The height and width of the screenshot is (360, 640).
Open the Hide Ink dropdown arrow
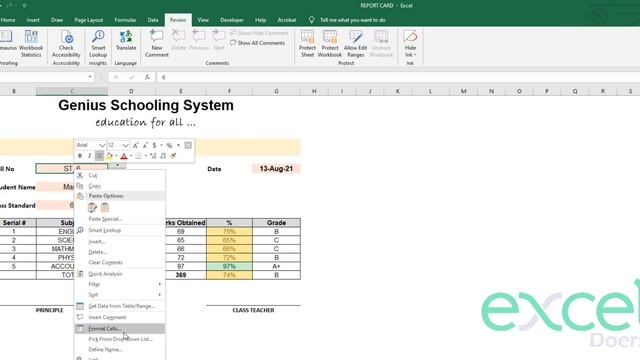click(415, 55)
